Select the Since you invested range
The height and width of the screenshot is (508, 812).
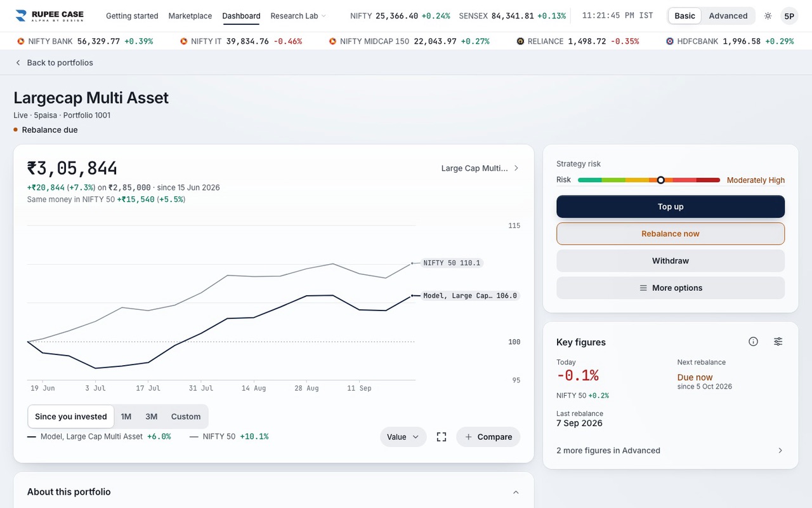point(71,417)
